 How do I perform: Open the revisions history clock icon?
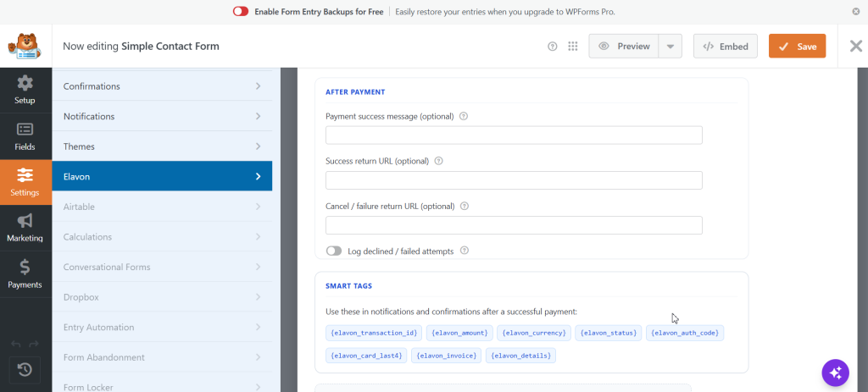(25, 370)
